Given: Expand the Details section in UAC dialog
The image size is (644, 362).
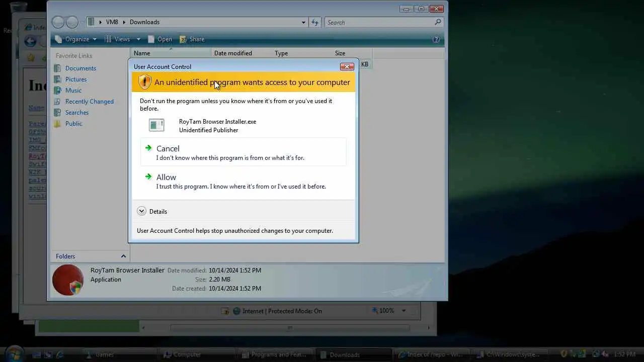Looking at the screenshot, I should pos(152,211).
